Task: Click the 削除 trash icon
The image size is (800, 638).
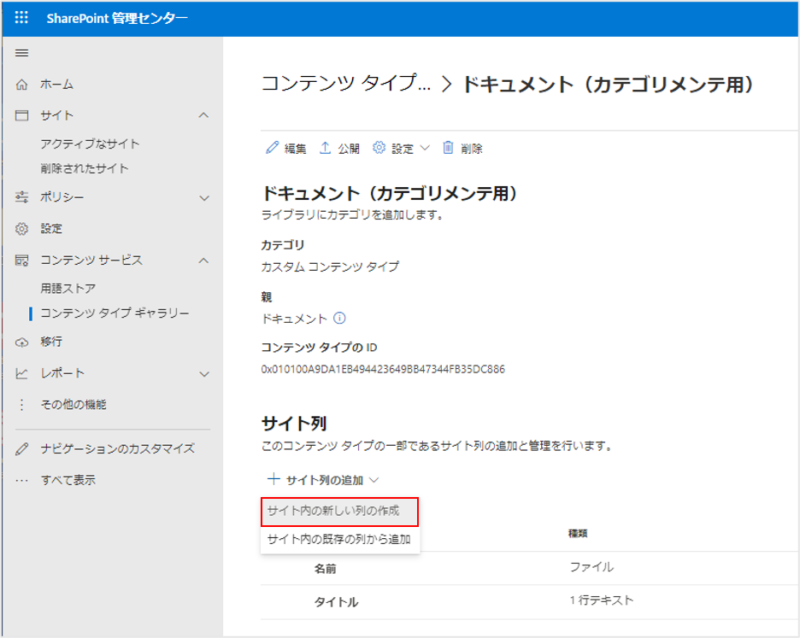Action: tap(448, 148)
